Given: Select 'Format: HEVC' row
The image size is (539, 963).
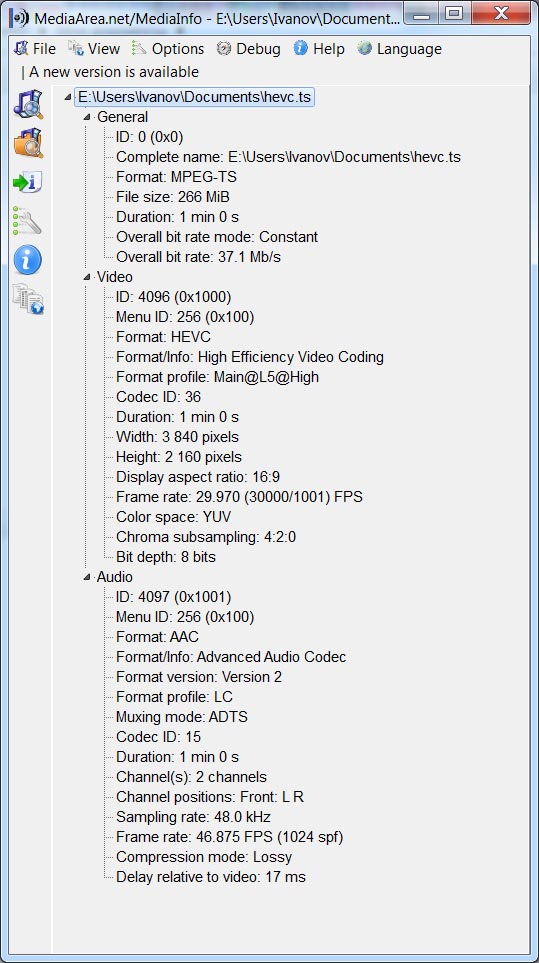Looking at the screenshot, I should pyautogui.click(x=163, y=337).
